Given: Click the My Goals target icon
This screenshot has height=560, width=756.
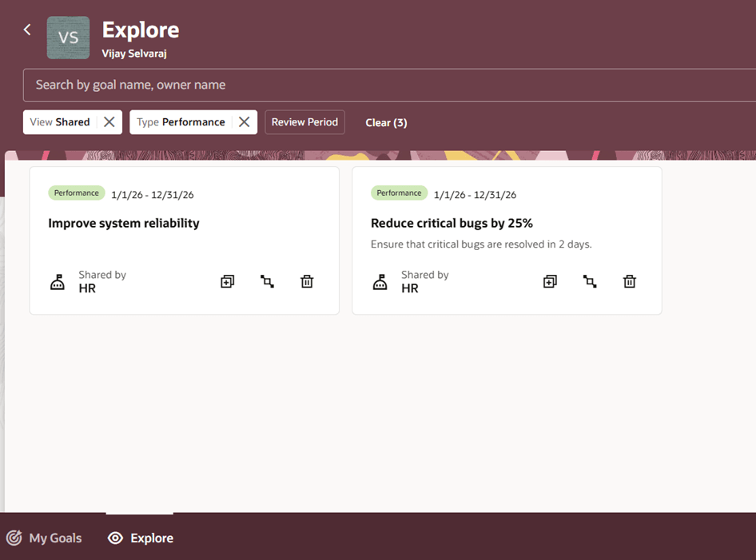Looking at the screenshot, I should (x=14, y=538).
